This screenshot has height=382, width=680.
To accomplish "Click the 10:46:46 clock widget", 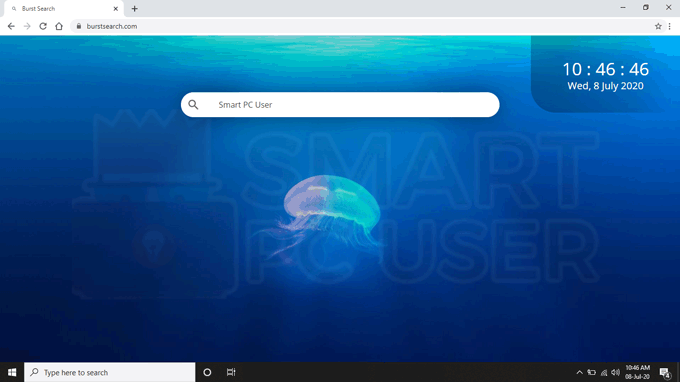I will pos(605,69).
